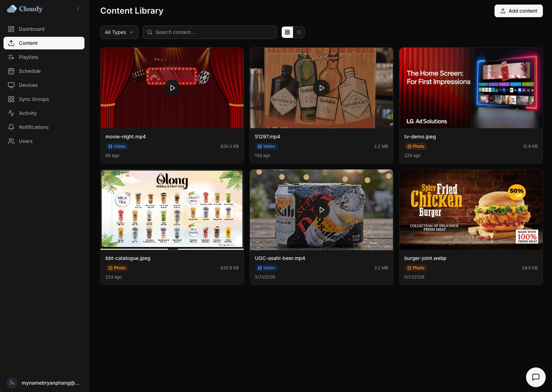Viewport: 552px width, 392px height.
Task: Click the 51297.mp4 file name
Action: pyautogui.click(x=267, y=137)
